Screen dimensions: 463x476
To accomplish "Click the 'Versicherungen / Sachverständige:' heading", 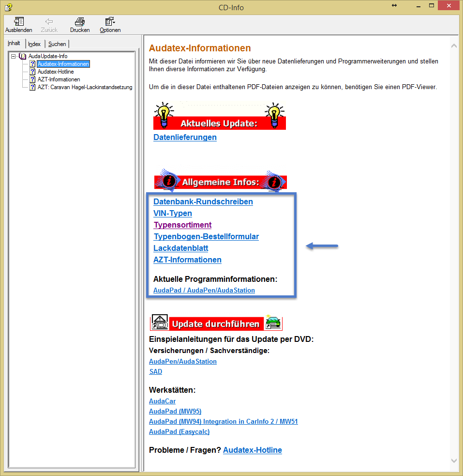I will (x=209, y=350).
